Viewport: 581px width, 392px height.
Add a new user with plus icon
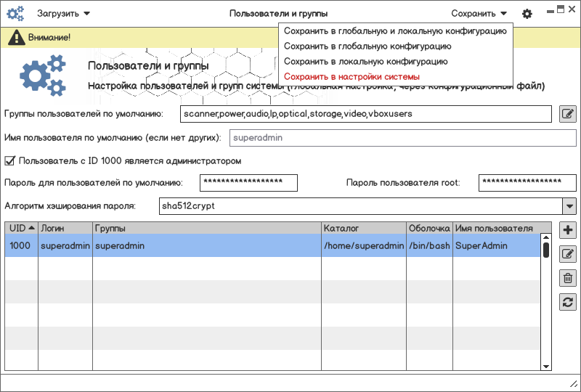(x=568, y=231)
